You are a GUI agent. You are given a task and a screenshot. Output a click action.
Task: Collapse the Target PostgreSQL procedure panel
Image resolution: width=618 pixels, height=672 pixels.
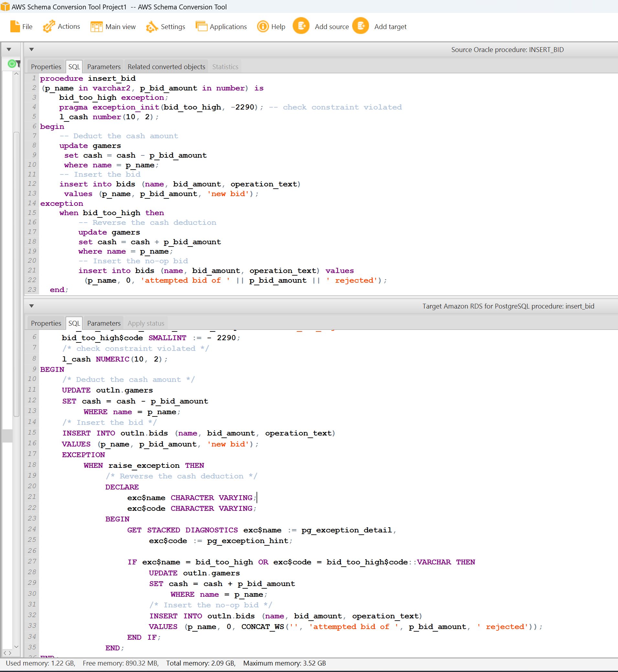pyautogui.click(x=31, y=306)
